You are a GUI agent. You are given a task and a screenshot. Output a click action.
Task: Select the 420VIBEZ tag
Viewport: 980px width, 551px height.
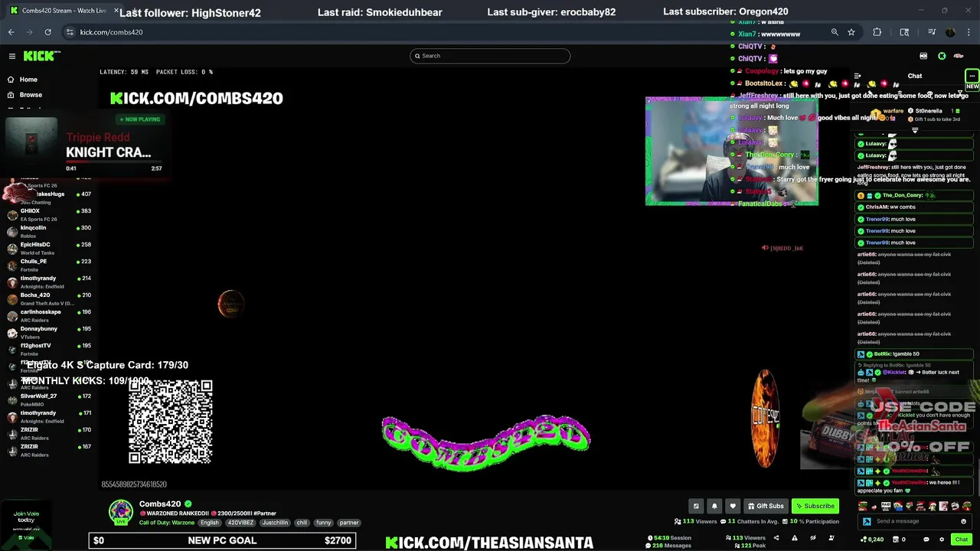[240, 523]
